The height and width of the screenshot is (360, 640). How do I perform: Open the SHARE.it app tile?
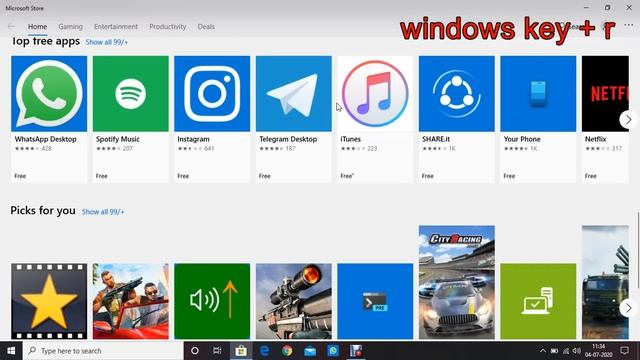457,119
